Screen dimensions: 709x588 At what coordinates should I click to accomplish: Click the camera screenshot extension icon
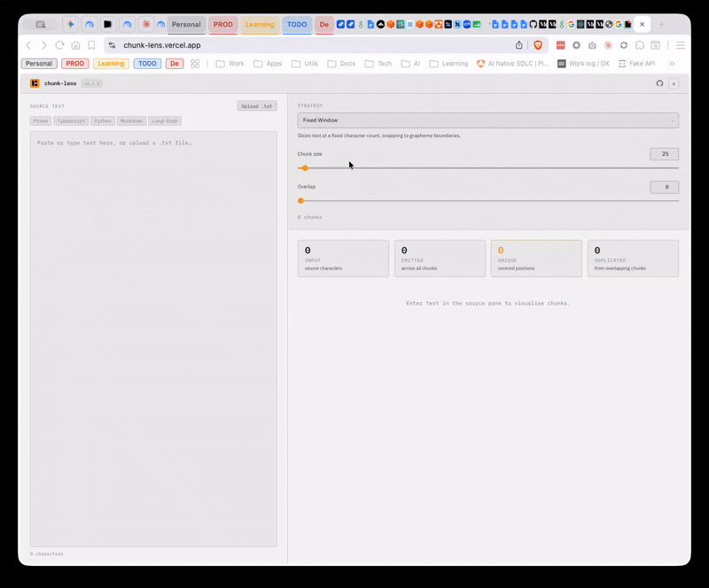(592, 45)
